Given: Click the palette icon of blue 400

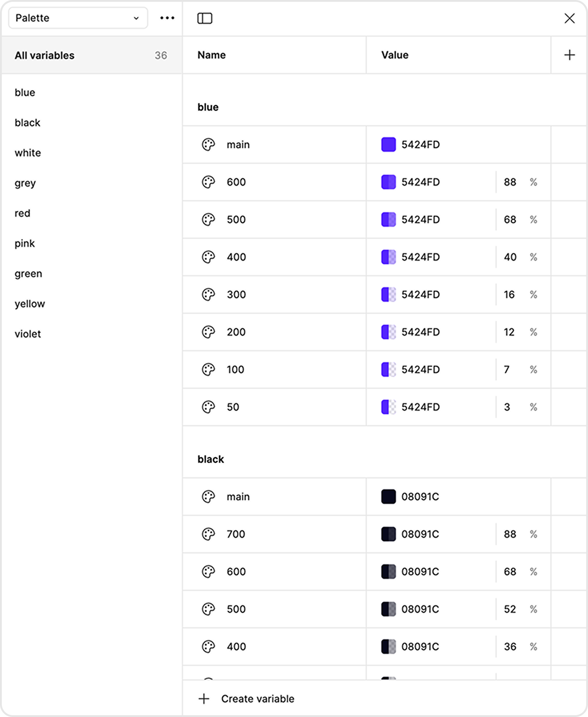Looking at the screenshot, I should 208,257.
